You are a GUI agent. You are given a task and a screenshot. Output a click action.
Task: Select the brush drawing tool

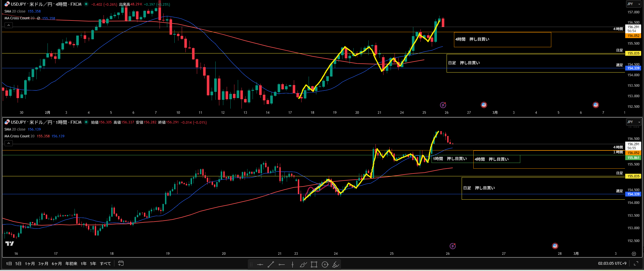(x=303, y=265)
